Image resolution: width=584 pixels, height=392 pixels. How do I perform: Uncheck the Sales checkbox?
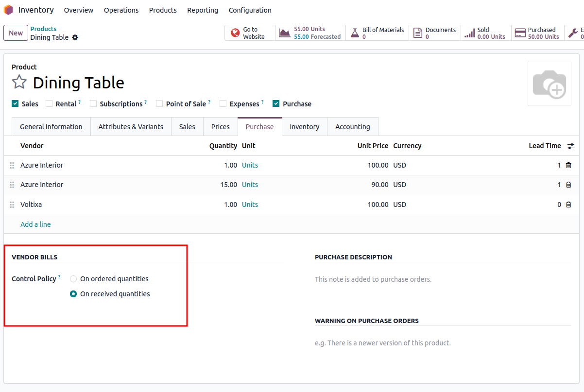15,103
